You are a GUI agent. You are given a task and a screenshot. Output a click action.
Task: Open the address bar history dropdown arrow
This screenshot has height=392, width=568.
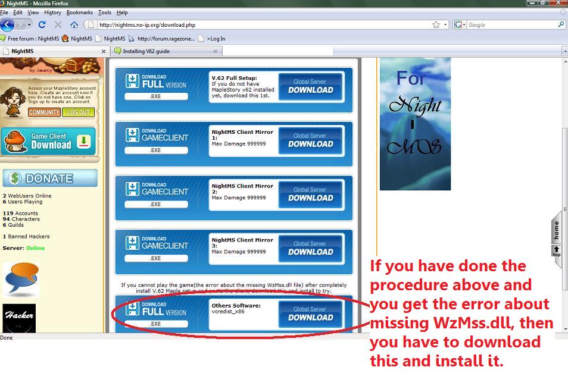coord(445,24)
